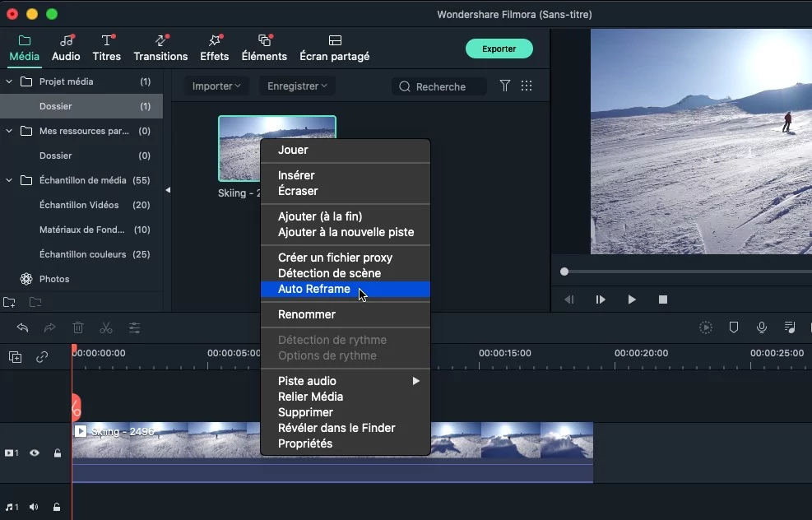This screenshot has height=520, width=812.
Task: Toggle lock on video track 1
Action: click(x=58, y=453)
